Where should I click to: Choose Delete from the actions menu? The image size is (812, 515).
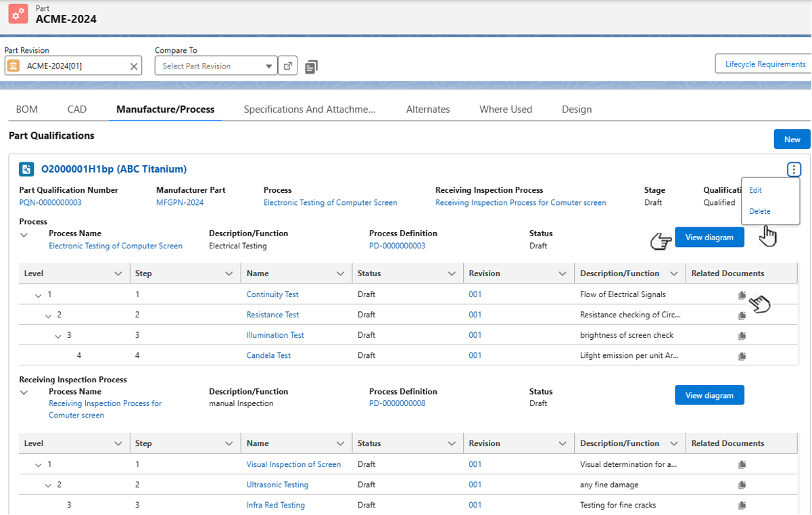pos(759,211)
